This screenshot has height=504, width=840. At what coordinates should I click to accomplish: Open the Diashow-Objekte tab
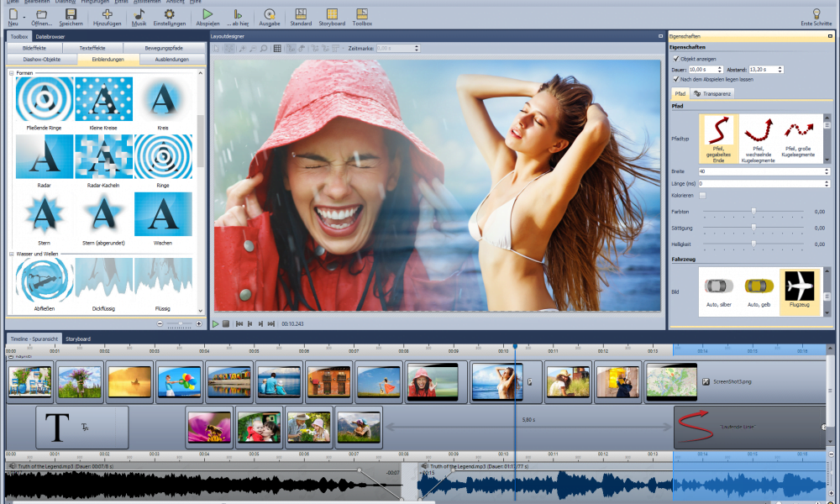42,60
